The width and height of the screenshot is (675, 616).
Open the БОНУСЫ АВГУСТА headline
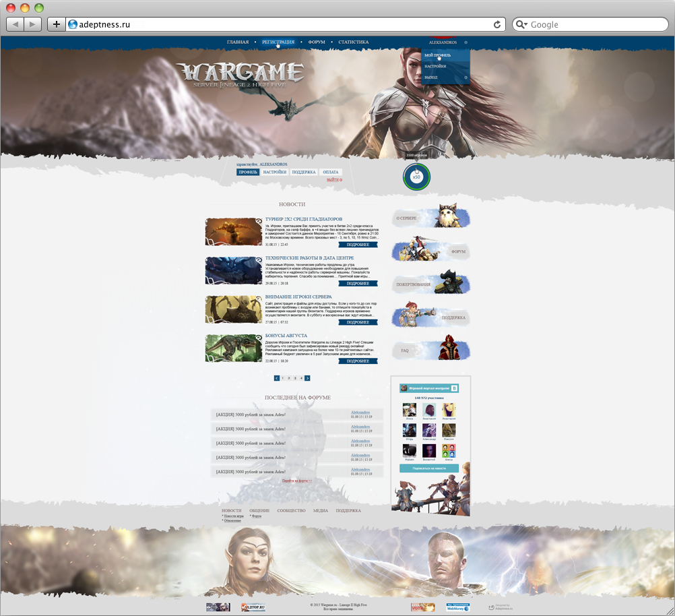(286, 335)
